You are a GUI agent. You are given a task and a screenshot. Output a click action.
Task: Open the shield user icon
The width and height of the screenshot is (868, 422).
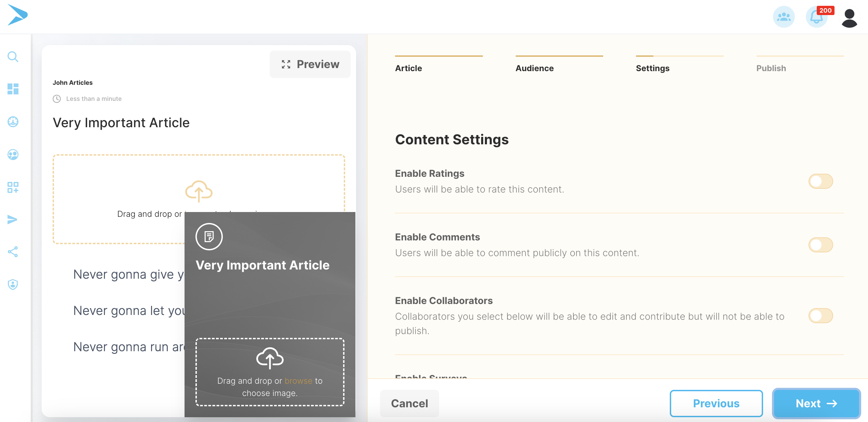point(13,285)
